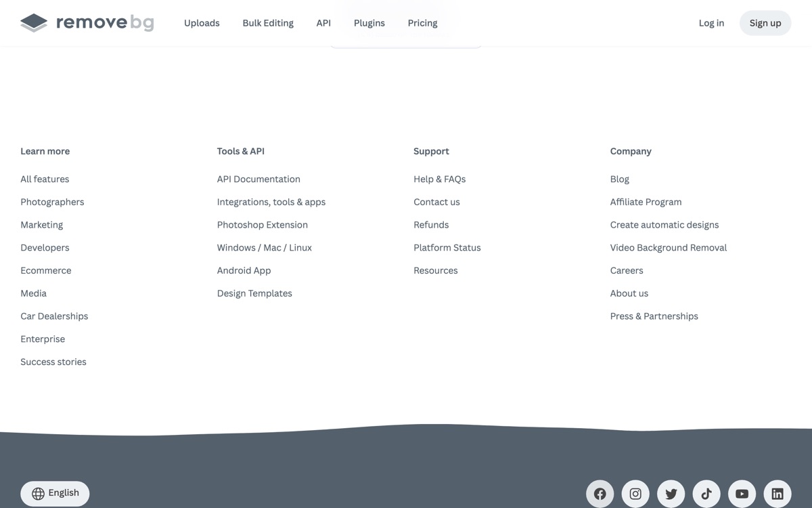The width and height of the screenshot is (812, 508).
Task: Open Plugins in the top navigation
Action: 369,23
